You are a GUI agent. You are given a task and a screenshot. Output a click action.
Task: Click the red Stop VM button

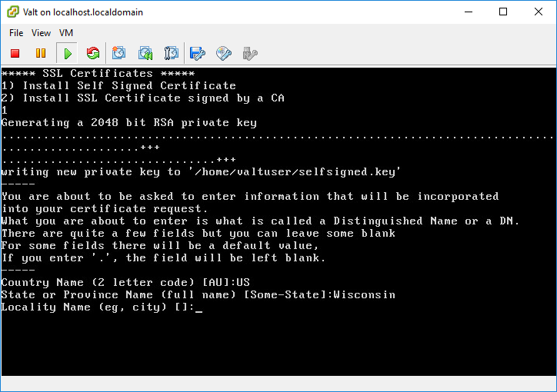tap(15, 53)
